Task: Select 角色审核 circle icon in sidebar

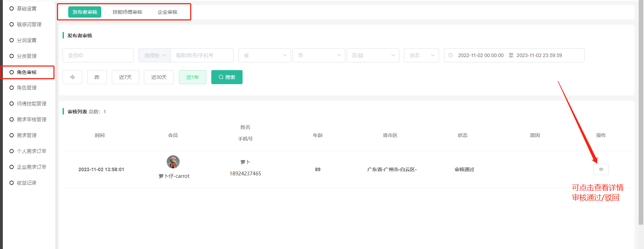Action: pos(12,72)
